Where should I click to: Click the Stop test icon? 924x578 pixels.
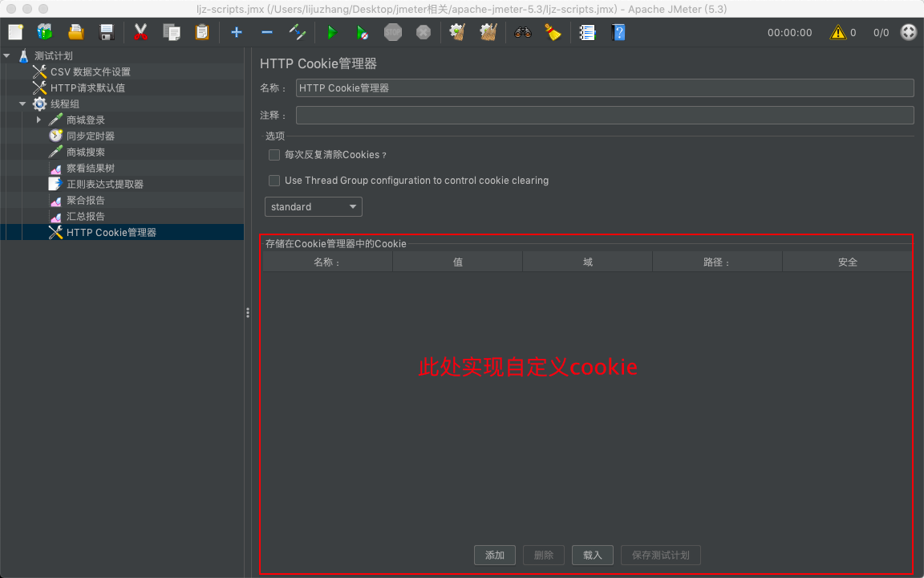click(392, 32)
